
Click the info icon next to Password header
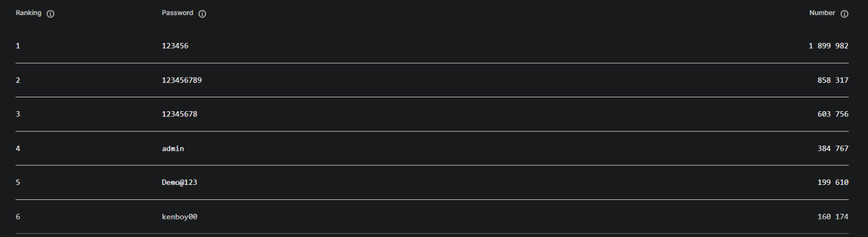coord(203,14)
